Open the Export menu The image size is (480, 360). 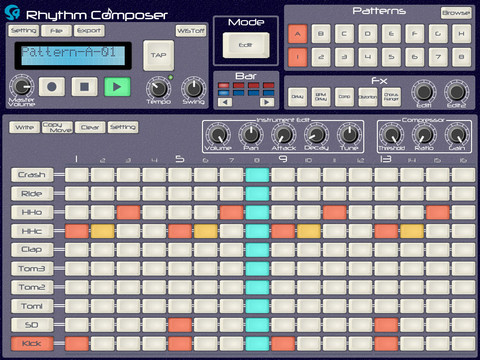coord(89,31)
